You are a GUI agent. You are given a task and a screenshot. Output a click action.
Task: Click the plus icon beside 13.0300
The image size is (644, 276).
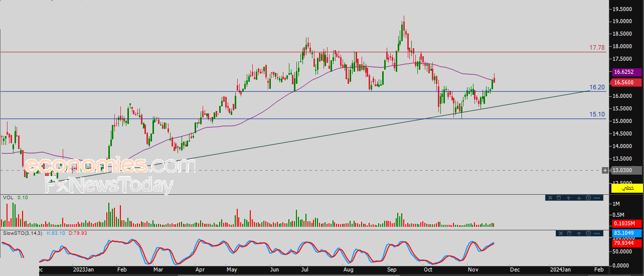[605, 171]
